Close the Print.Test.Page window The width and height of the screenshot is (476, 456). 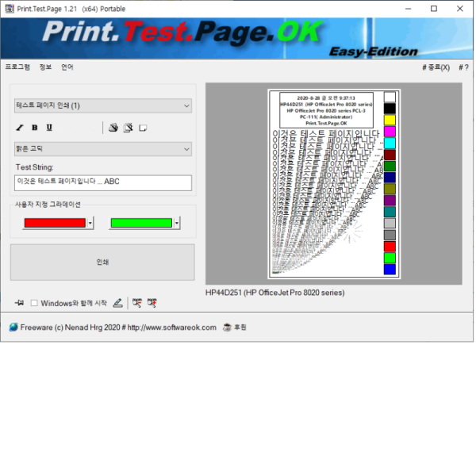(x=460, y=9)
